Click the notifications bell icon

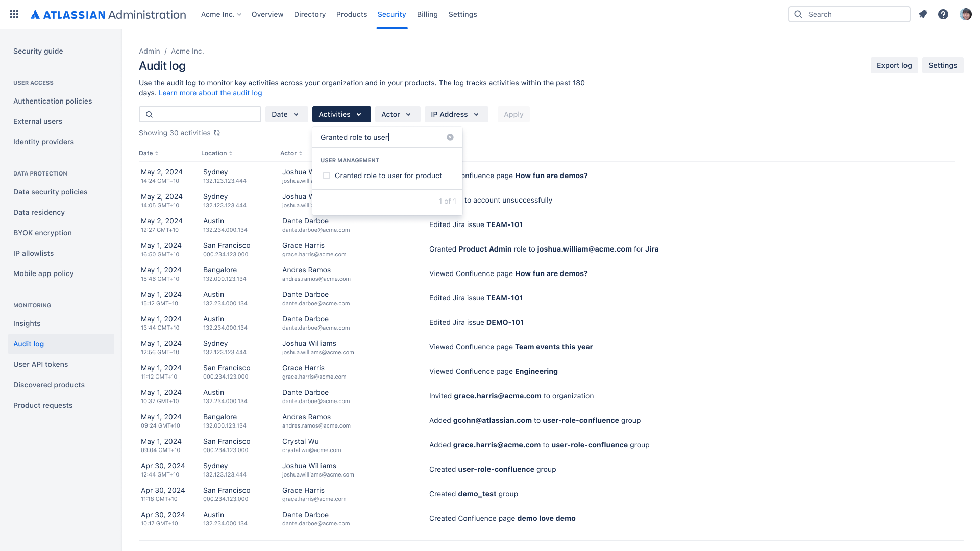pyautogui.click(x=923, y=14)
